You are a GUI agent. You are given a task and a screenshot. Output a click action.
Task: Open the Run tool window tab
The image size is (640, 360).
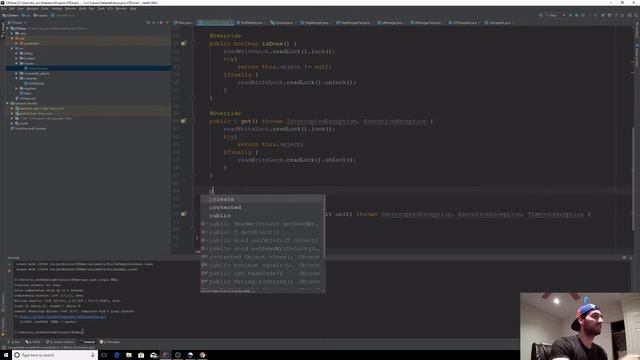click(x=15, y=342)
